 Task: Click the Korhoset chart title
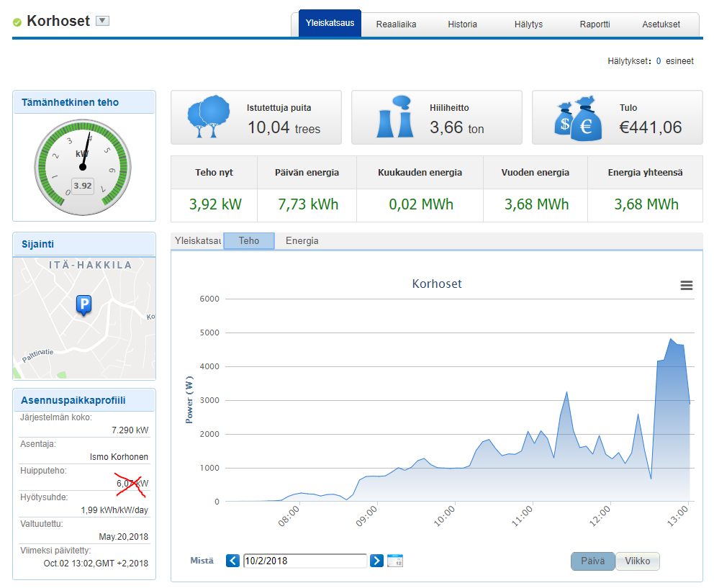[x=437, y=284]
